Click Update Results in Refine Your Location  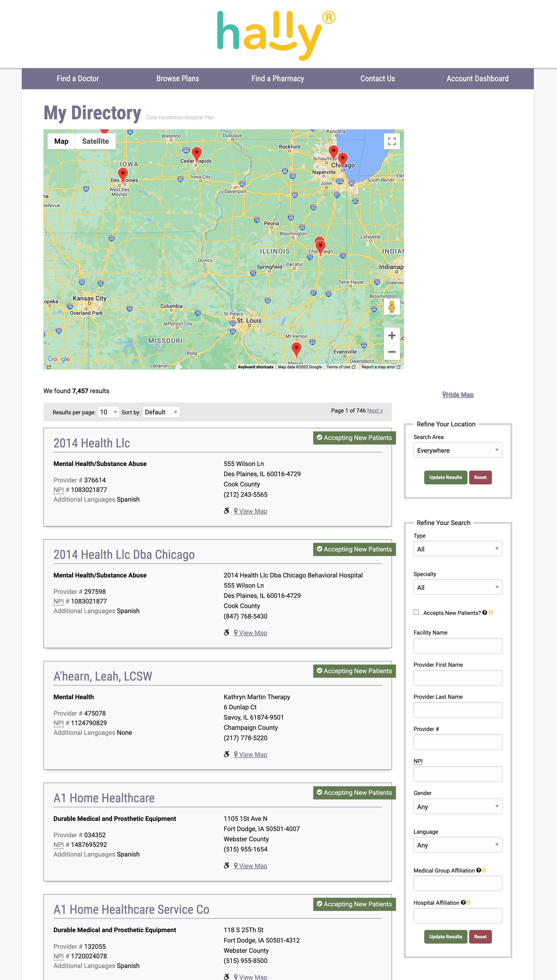[446, 477]
